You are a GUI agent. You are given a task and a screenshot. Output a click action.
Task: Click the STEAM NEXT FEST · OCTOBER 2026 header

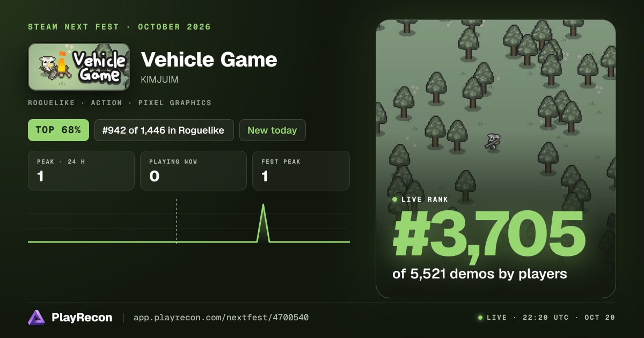click(119, 27)
